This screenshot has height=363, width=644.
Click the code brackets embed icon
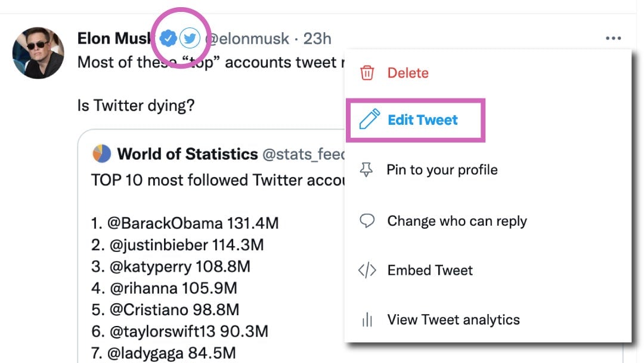367,270
